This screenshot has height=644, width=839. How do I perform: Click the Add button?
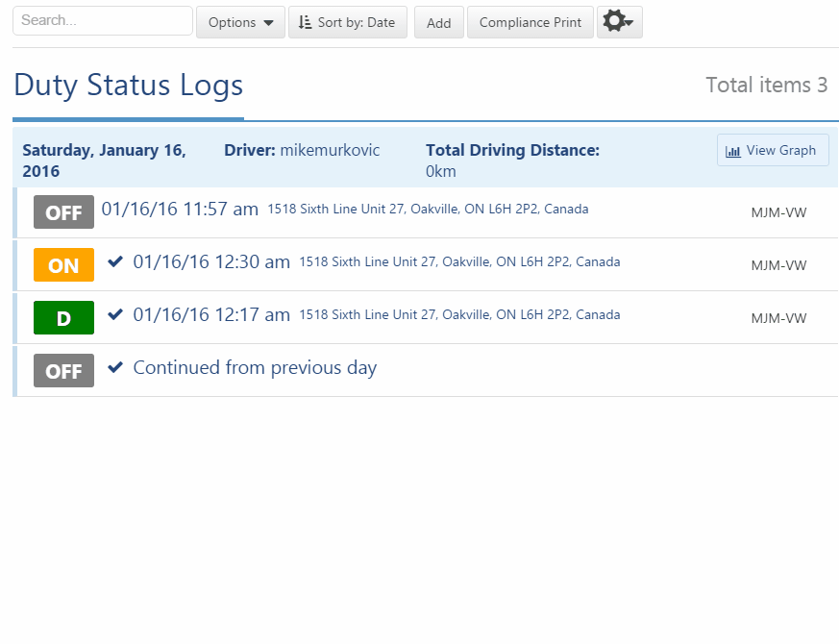pos(438,22)
